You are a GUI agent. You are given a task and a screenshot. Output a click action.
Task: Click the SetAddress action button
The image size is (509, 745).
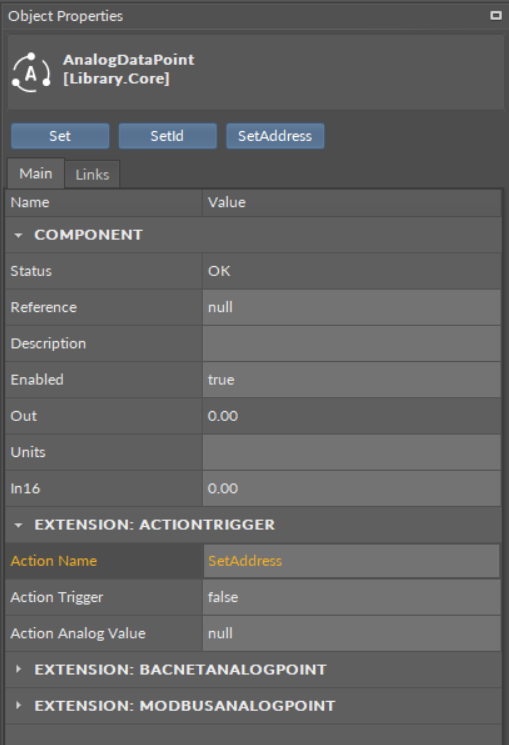[275, 136]
